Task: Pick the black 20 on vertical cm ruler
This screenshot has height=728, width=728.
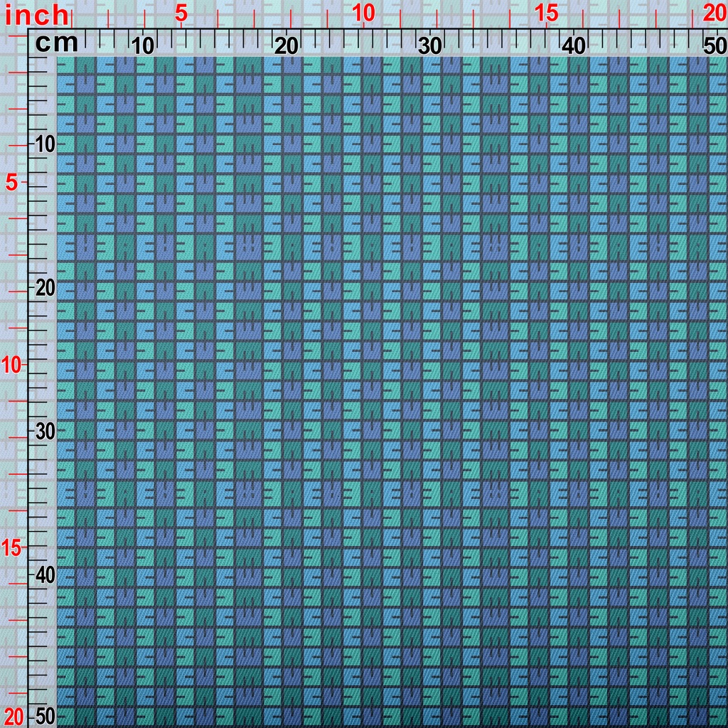Action: point(45,289)
